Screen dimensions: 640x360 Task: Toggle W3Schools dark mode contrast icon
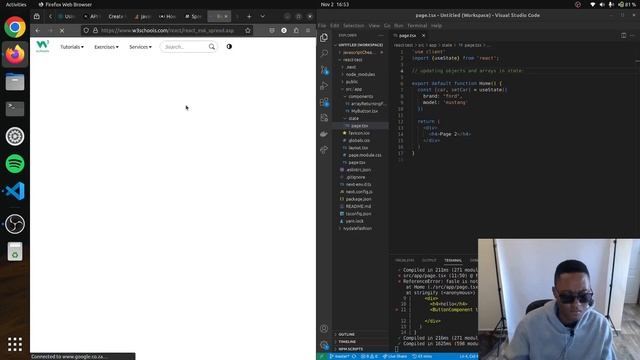click(229, 47)
